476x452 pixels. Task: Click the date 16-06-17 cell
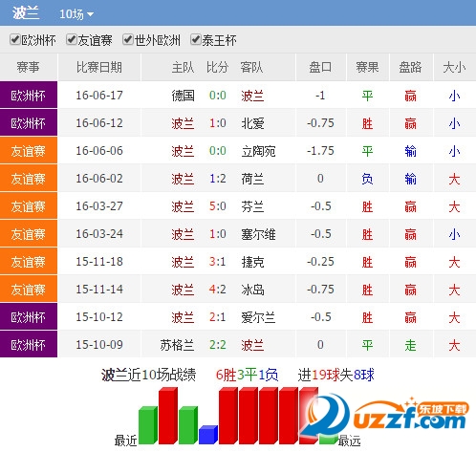99,96
